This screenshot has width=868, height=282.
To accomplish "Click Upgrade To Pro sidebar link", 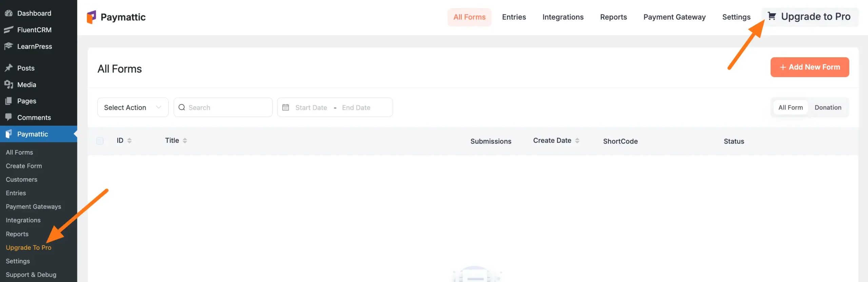I will [28, 247].
